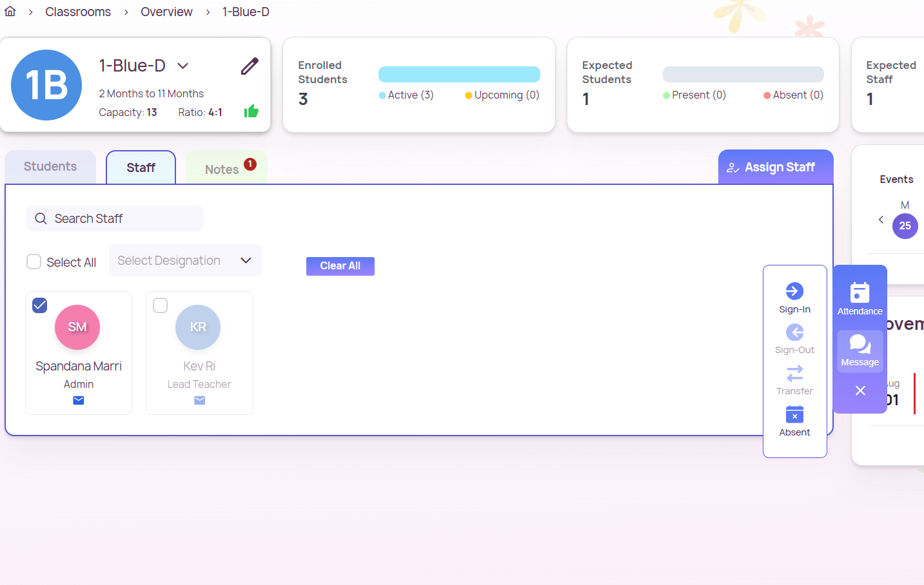Focus the Search Staff input field
Screen dimensions: 924x585
pos(123,218)
